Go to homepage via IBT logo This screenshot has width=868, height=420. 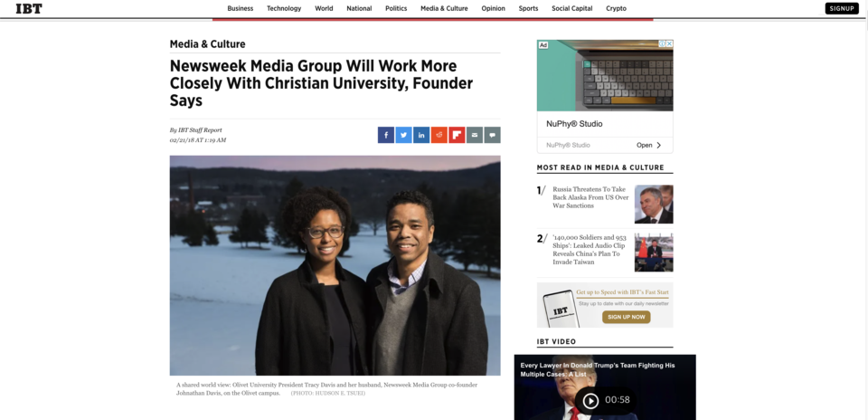point(29,8)
